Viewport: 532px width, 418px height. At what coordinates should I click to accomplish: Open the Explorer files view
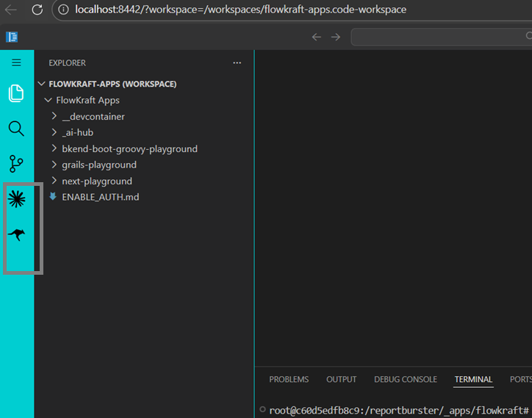[x=16, y=93]
